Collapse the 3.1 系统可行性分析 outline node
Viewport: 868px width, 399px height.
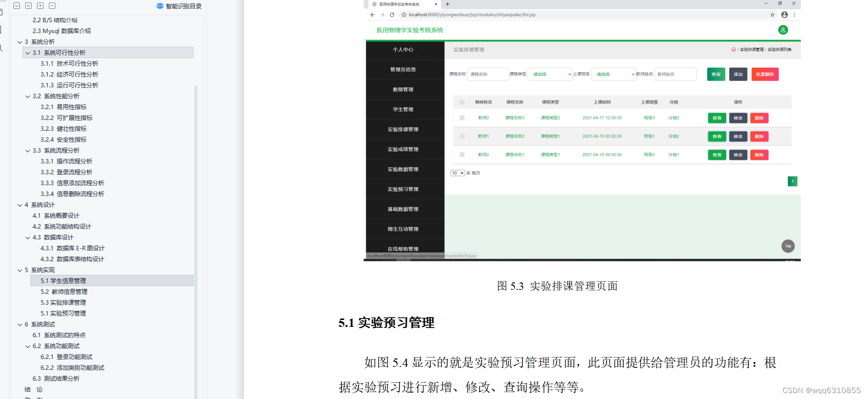pos(28,53)
